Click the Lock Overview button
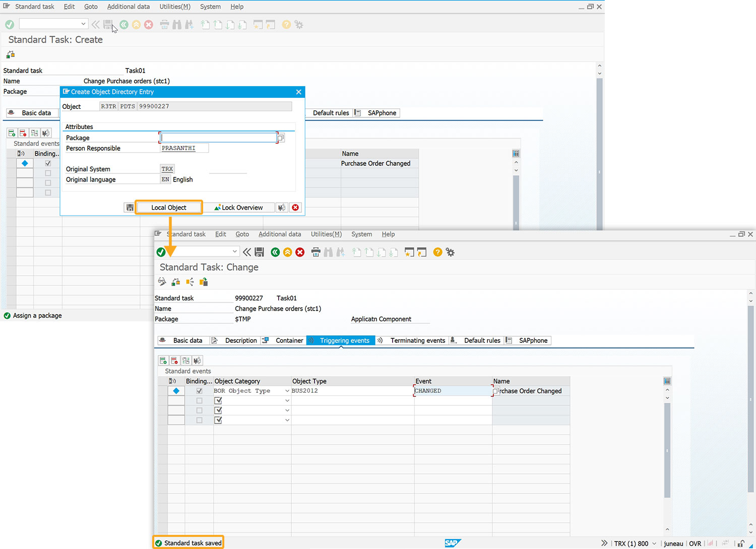Image resolution: width=756 pixels, height=549 pixels. click(x=238, y=208)
